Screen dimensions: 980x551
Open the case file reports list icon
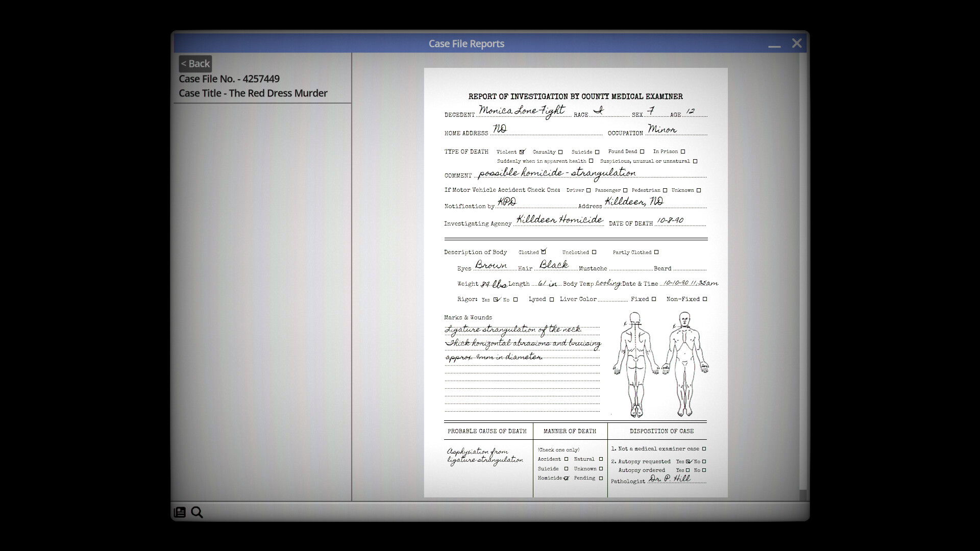pyautogui.click(x=180, y=512)
